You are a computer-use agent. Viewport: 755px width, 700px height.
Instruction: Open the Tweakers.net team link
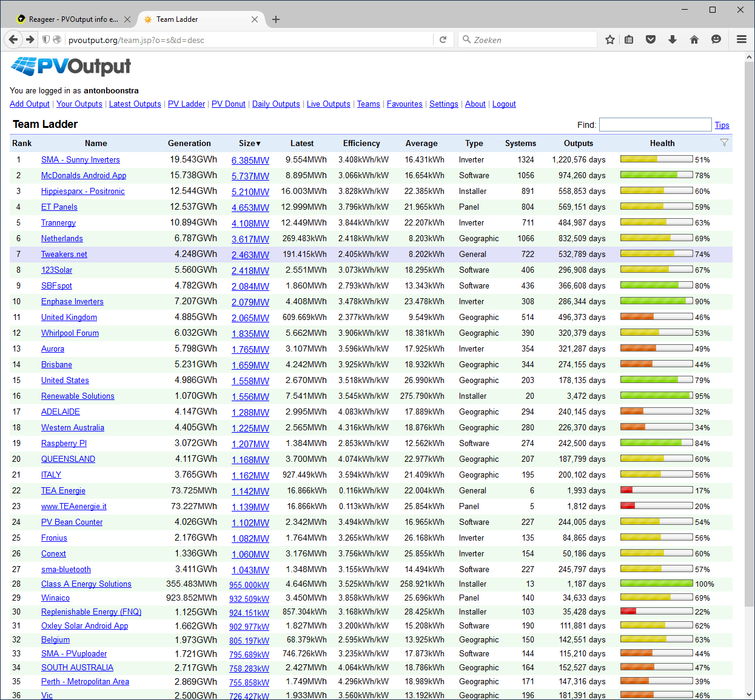pyautogui.click(x=64, y=254)
